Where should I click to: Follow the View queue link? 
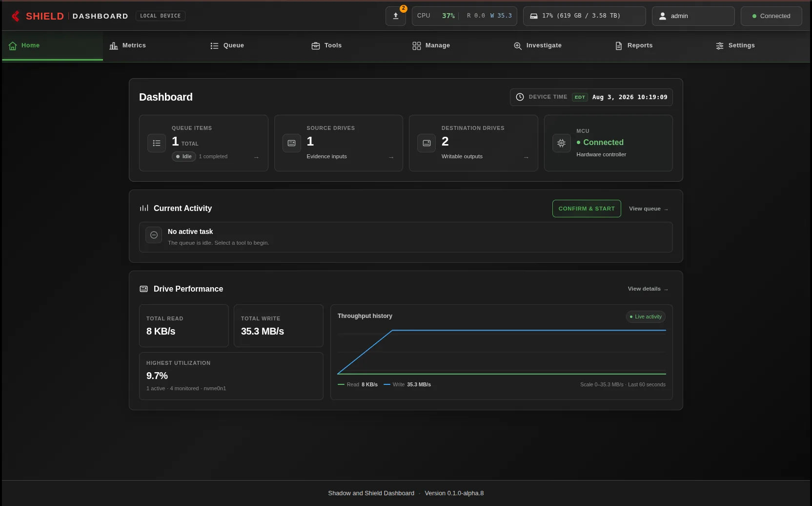pyautogui.click(x=649, y=209)
